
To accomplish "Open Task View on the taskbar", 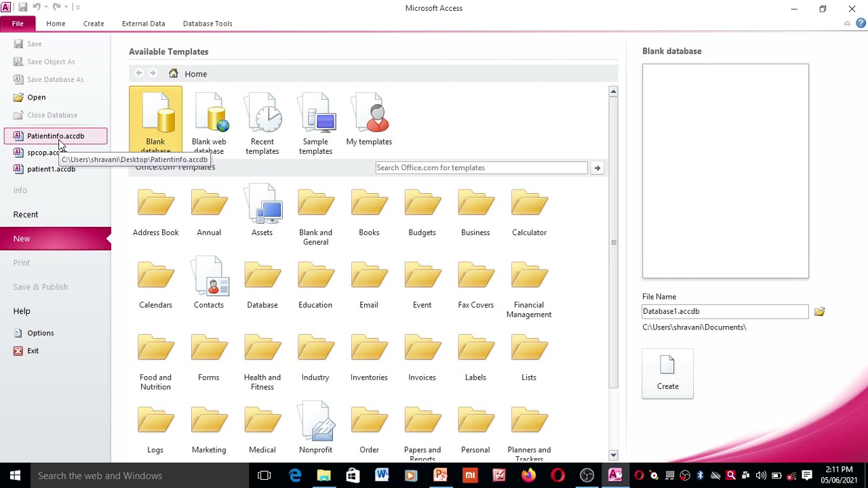I will tap(264, 476).
